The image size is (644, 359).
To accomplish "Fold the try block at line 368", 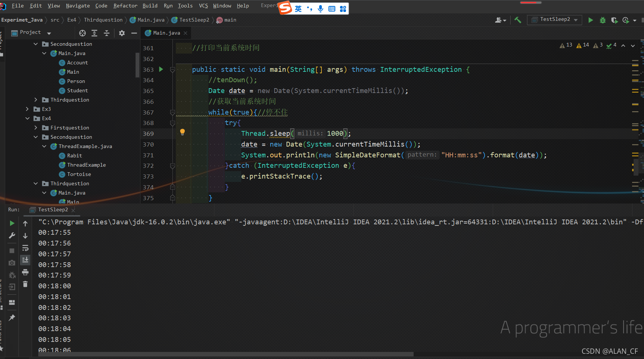I will [172, 123].
